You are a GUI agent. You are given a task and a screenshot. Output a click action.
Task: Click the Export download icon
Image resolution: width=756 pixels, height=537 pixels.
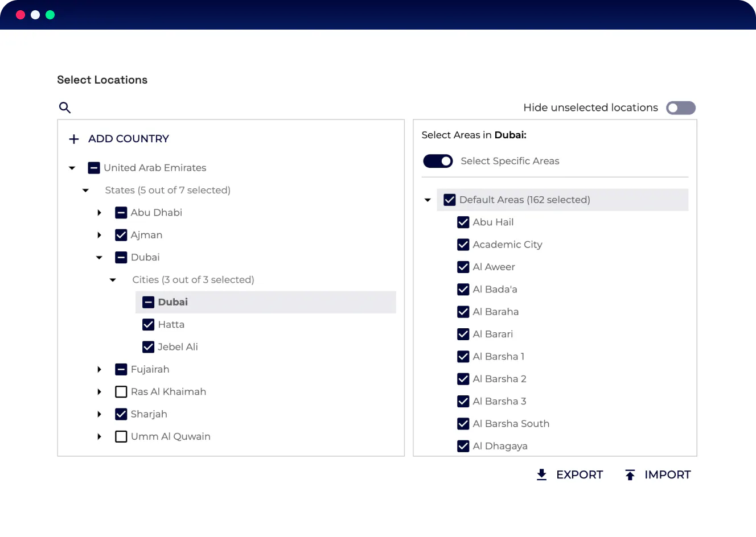pyautogui.click(x=541, y=474)
